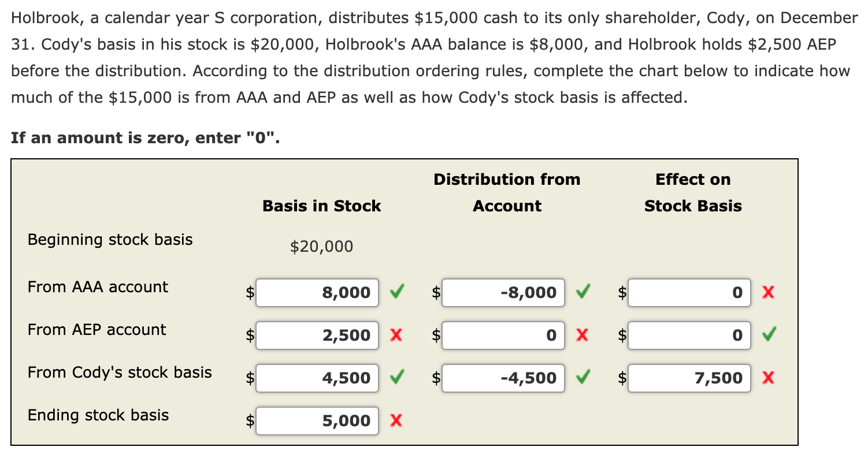This screenshot has width=868, height=462.
Task: Click the green checkmark beside -4,500 distribution
Action: coord(583,377)
